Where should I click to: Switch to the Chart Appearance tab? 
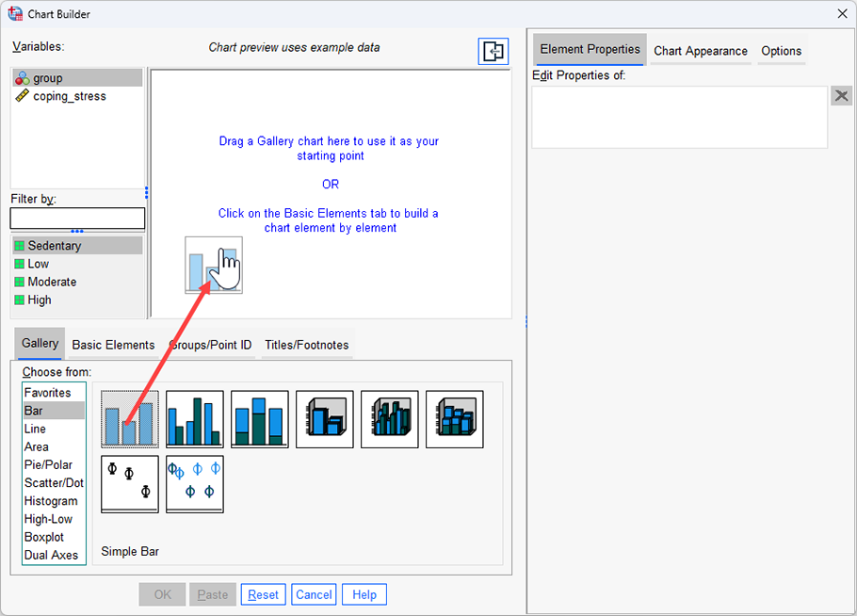pos(700,50)
